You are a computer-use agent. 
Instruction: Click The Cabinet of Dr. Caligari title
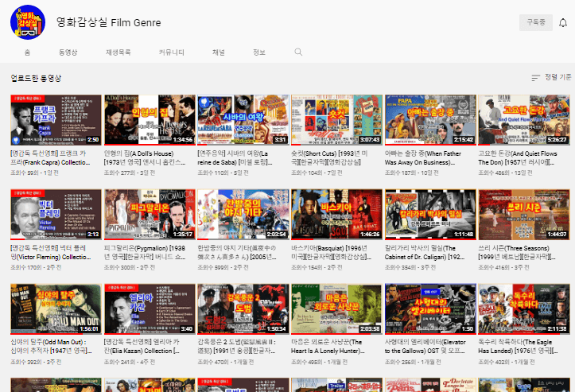pyautogui.click(x=425, y=253)
